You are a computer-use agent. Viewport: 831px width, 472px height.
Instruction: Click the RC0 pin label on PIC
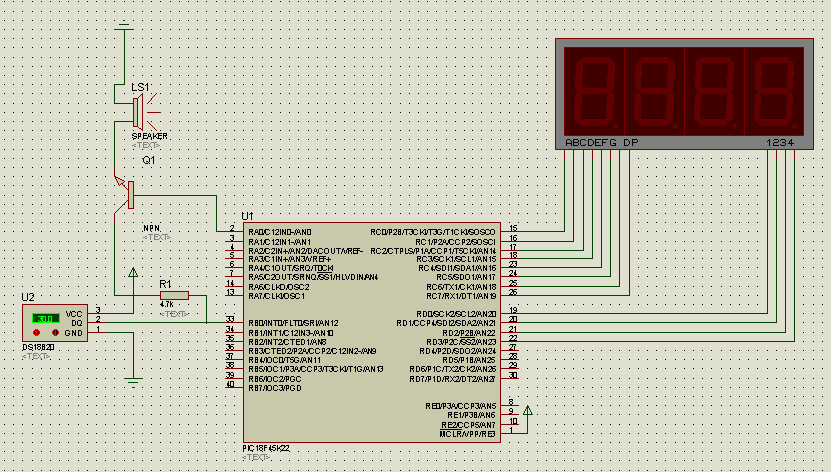click(433, 232)
